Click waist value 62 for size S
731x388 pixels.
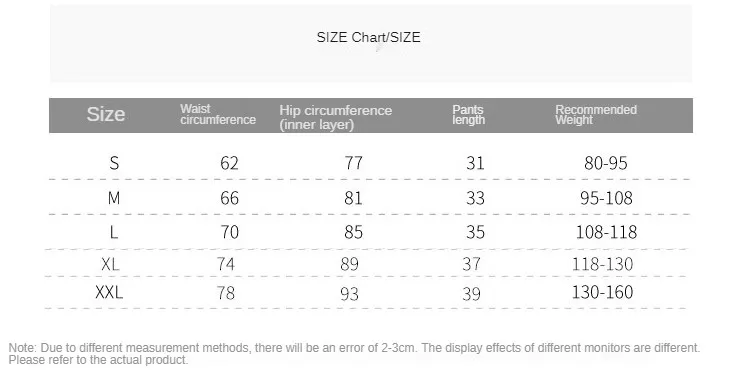tap(229, 163)
